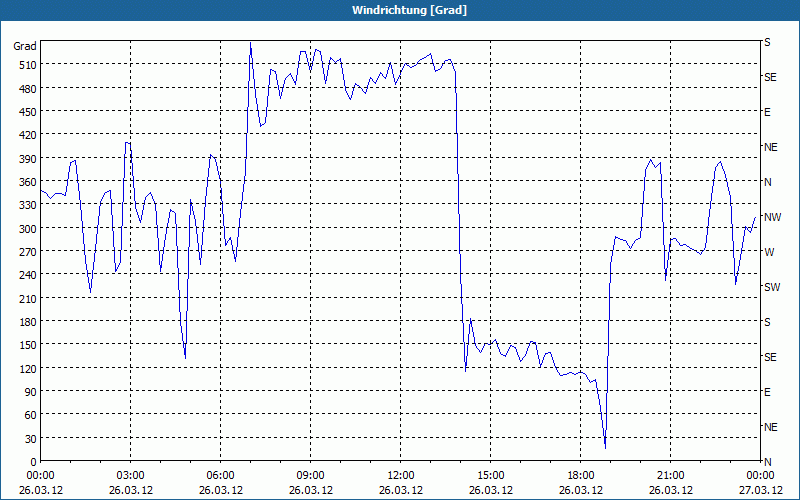The height and width of the screenshot is (500, 800).
Task: Click the 26.03.12 date under 12:00
Action: [x=401, y=490]
